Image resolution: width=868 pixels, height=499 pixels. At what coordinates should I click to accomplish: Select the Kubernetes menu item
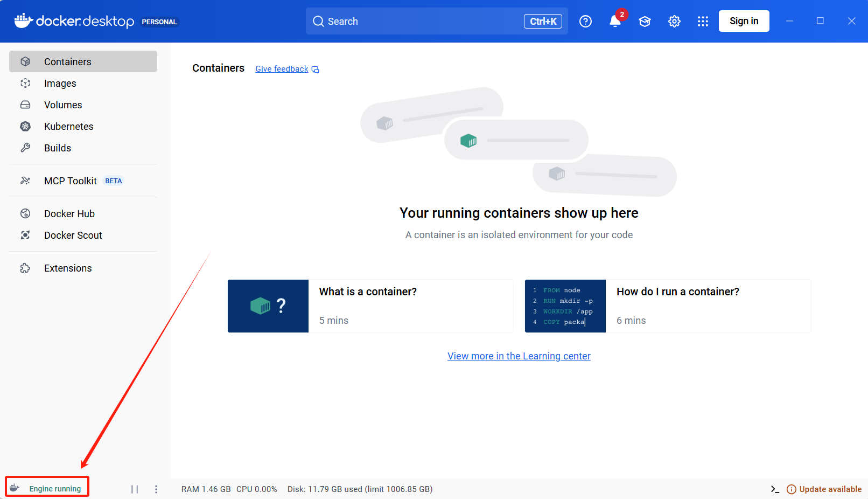tap(83, 126)
